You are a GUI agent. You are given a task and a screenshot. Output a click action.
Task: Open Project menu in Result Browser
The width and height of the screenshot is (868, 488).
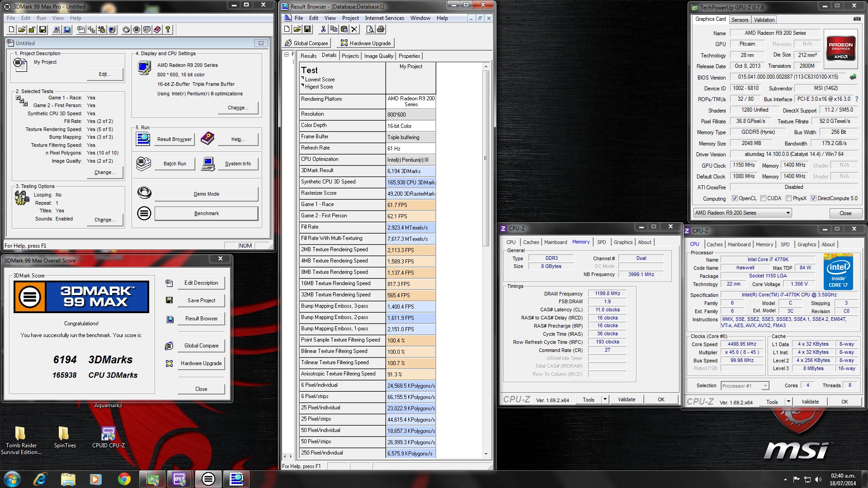point(350,18)
